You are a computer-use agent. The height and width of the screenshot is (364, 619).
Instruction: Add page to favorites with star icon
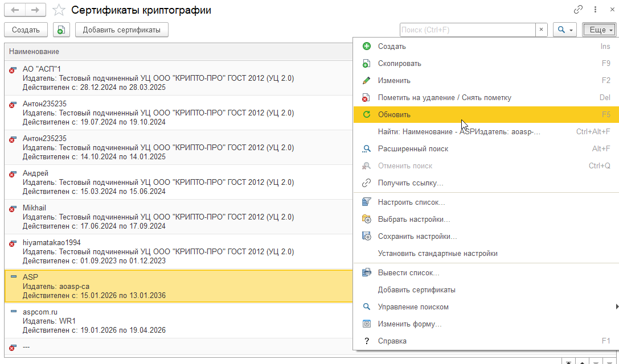(x=58, y=10)
